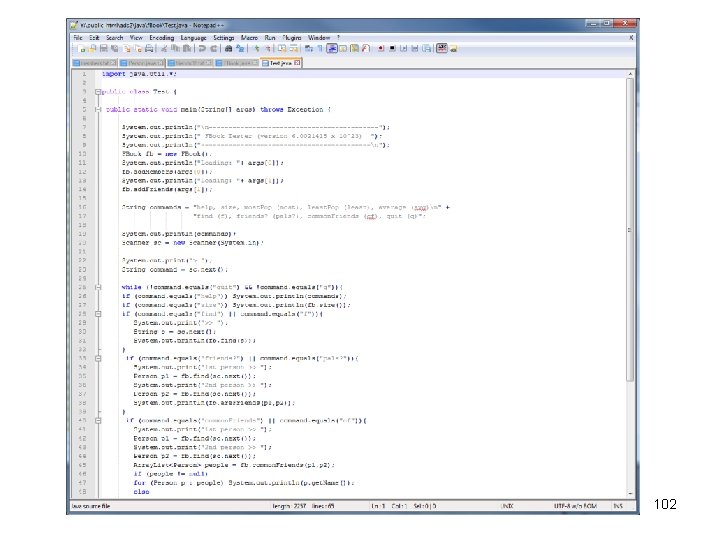Collapse the find if-block fold on line 28

point(98,314)
